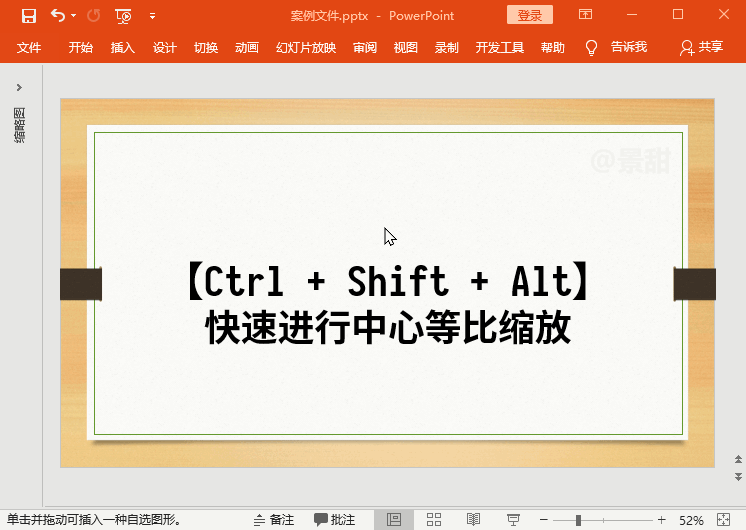Maximize the PowerPoint window
Viewport: 746px width, 530px height.
(678, 15)
